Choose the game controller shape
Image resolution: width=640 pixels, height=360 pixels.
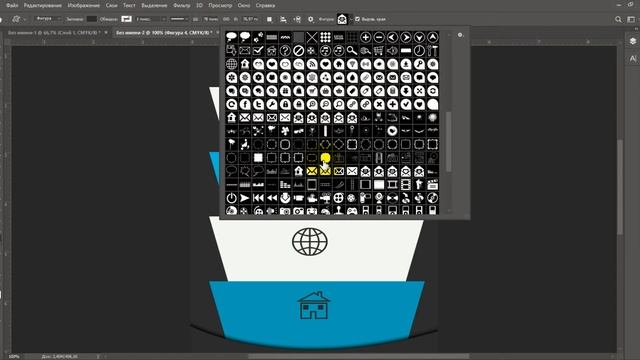click(352, 211)
